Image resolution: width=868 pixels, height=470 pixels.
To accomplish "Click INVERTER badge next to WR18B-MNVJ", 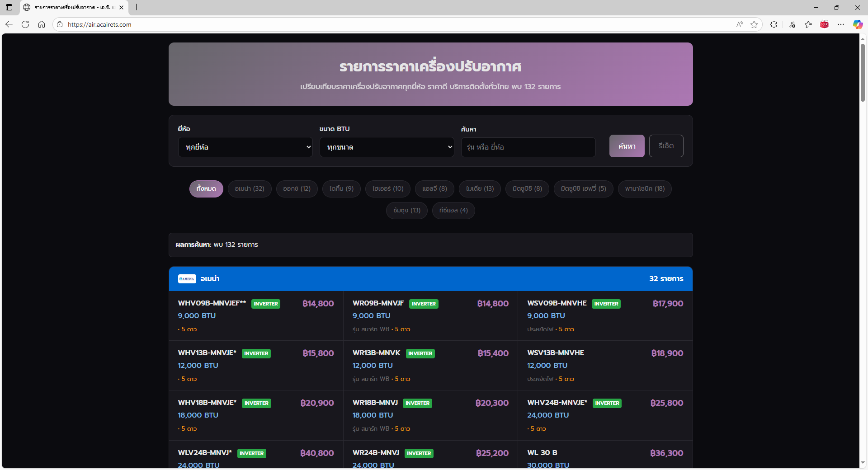I will (417, 403).
